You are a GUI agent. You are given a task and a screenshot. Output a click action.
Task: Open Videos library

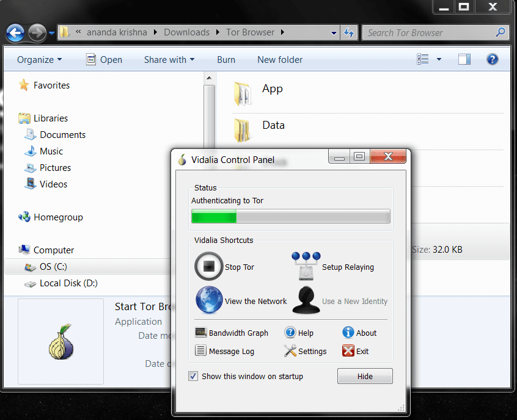coord(46,184)
